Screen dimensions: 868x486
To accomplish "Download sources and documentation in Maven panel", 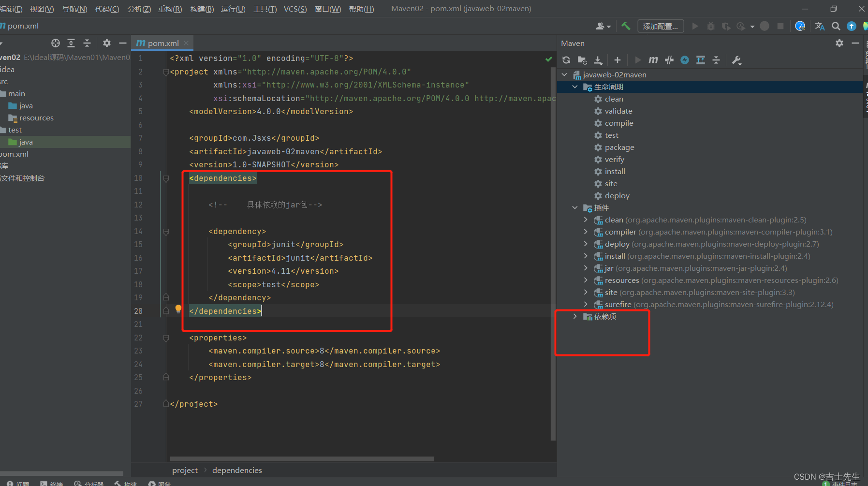I will [598, 60].
